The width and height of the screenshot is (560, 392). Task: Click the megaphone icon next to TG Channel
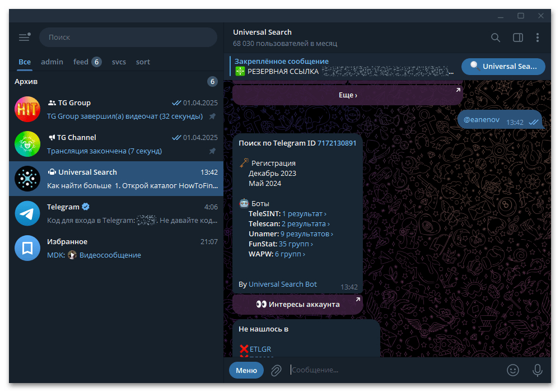tap(52, 137)
